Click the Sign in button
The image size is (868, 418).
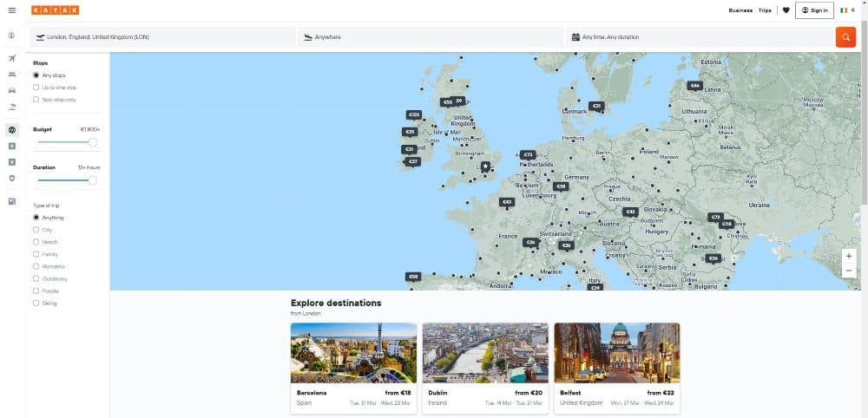point(814,10)
